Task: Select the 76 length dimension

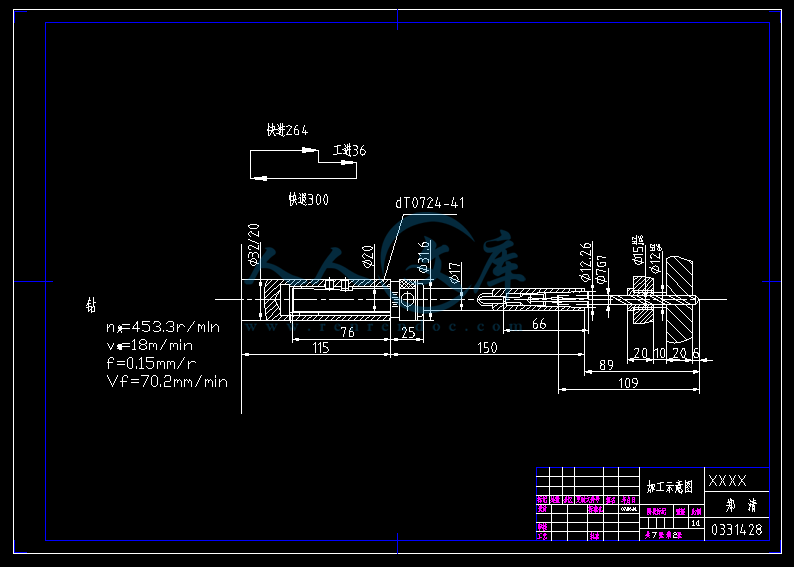Action: [347, 332]
